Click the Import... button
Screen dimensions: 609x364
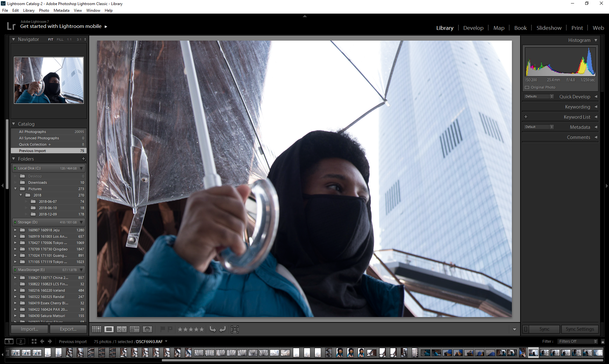click(30, 329)
